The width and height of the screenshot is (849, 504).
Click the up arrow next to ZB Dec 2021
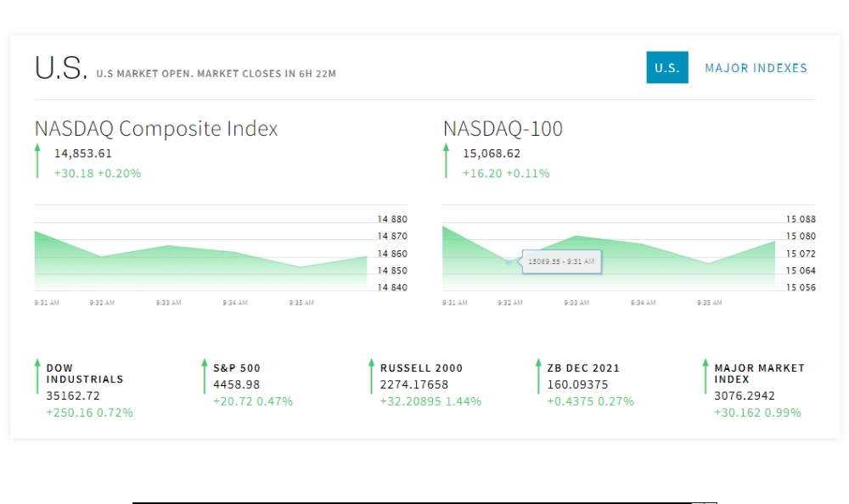pos(538,376)
